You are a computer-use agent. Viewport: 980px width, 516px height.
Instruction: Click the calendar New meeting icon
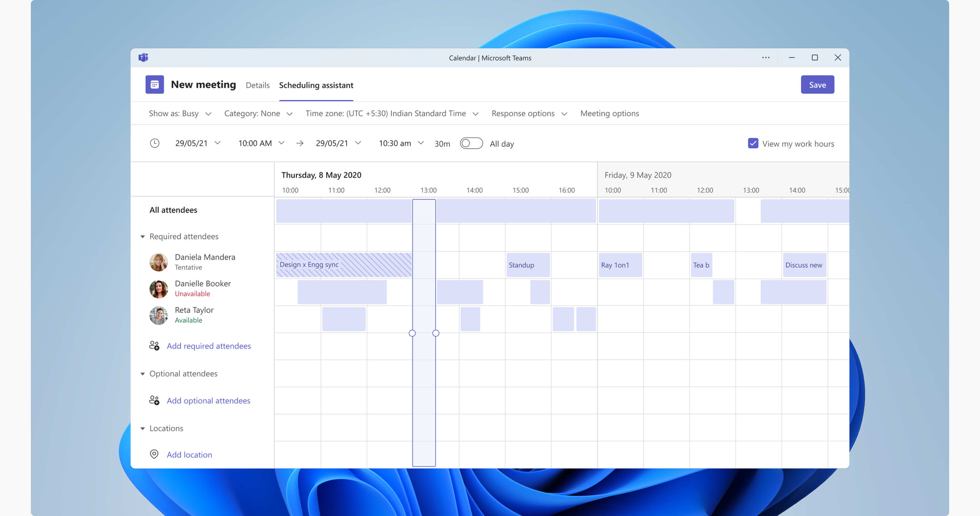tap(155, 85)
